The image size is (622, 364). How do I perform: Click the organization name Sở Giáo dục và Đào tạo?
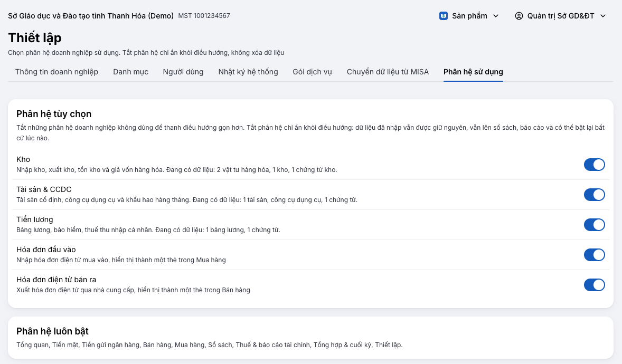91,16
